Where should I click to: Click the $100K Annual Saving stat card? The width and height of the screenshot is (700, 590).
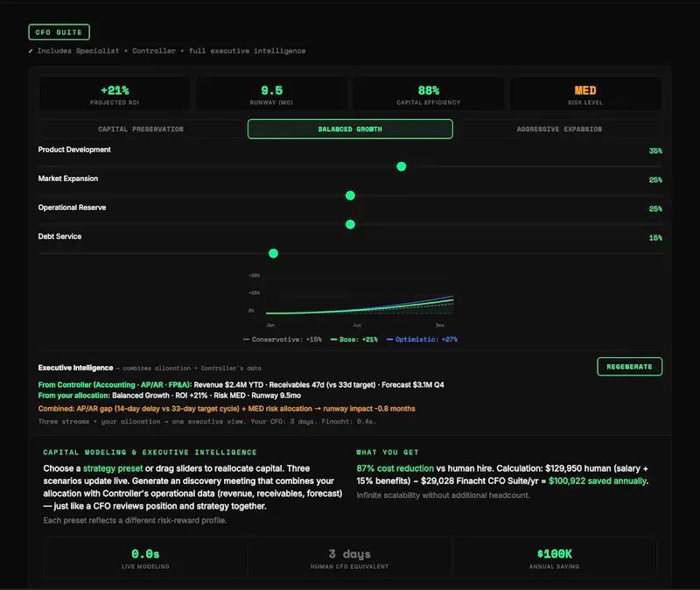pos(554,558)
